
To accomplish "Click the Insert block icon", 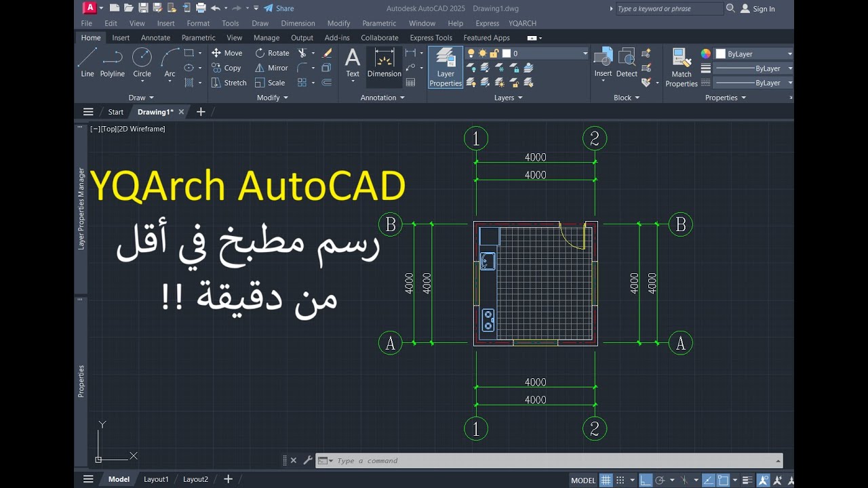I will coord(603,62).
